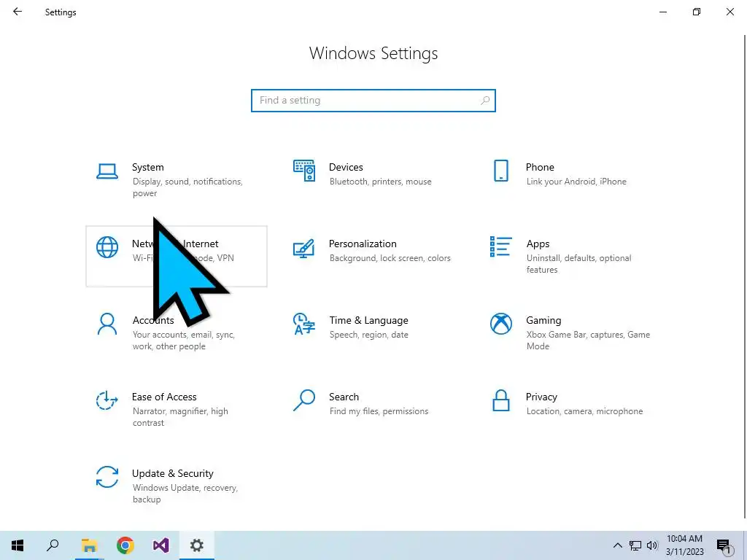Open the Search magnifier category icon
The image size is (747, 560).
click(x=304, y=400)
